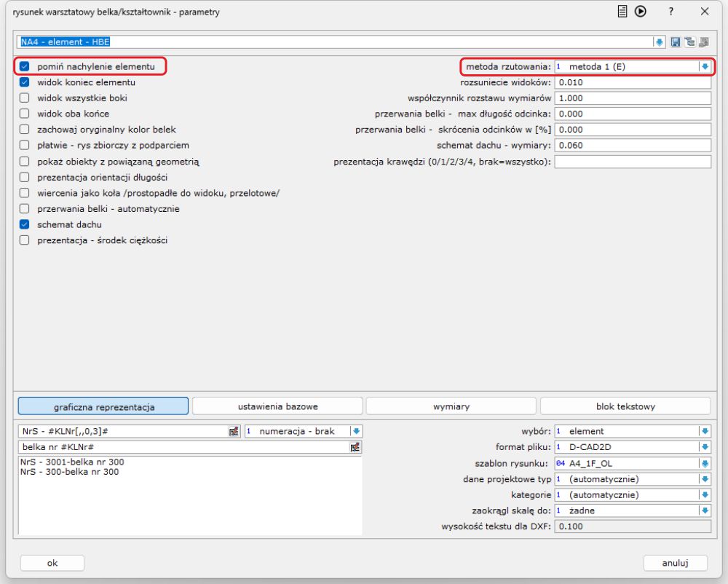Expand the 'metoda rzutowania' dropdown
This screenshot has height=584, width=728.
(704, 67)
